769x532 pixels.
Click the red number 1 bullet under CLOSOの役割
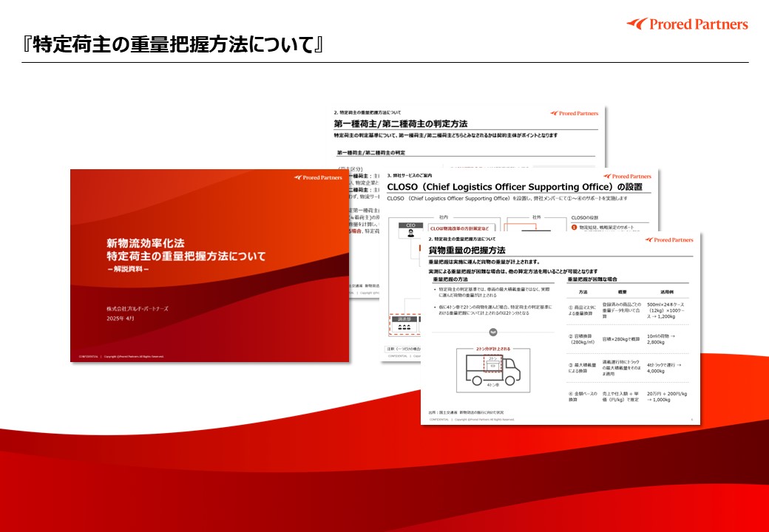tap(575, 228)
